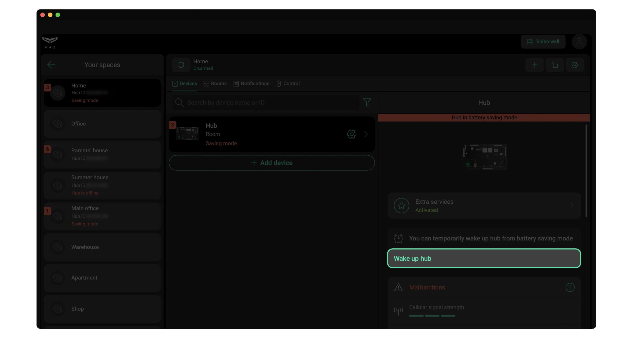Click the Hub details panel scrollbar
The image size is (644, 338).
(586, 171)
